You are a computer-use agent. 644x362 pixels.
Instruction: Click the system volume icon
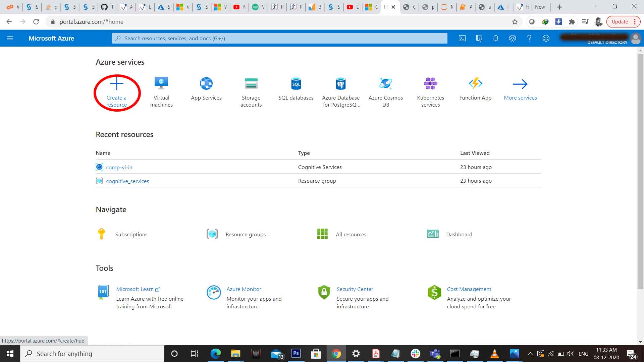pyautogui.click(x=570, y=354)
